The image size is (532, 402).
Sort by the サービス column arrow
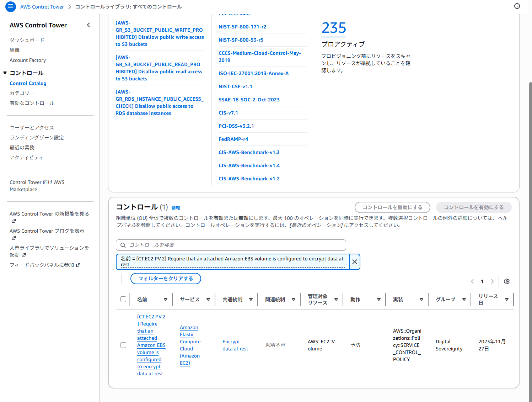pos(208,300)
